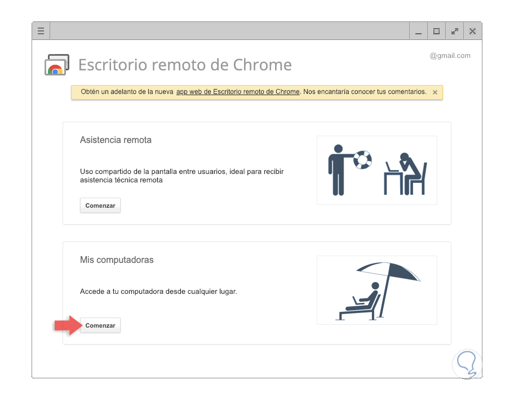Click the Asistencia remota heading
The image size is (514, 420).
tap(116, 140)
